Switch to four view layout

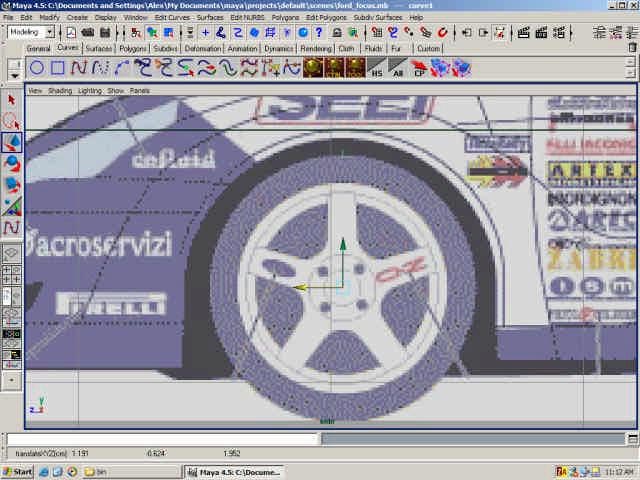pyautogui.click(x=12, y=273)
